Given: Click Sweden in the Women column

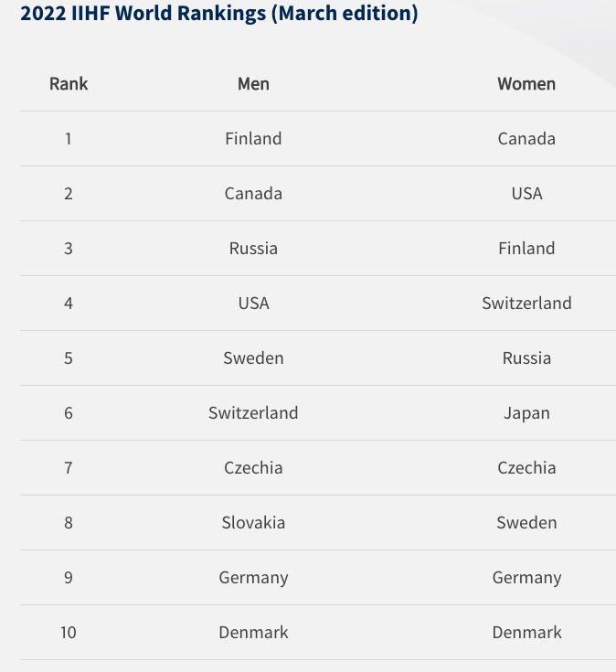Looking at the screenshot, I should 526,522.
